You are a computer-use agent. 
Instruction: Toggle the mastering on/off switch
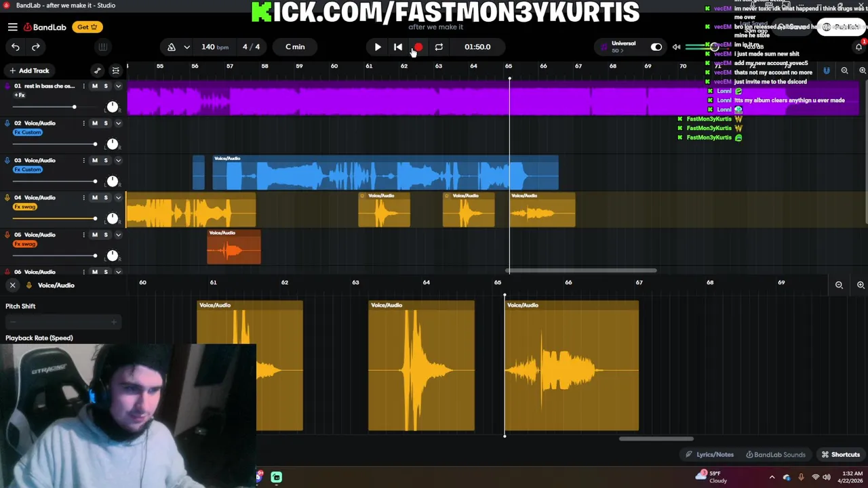(656, 47)
